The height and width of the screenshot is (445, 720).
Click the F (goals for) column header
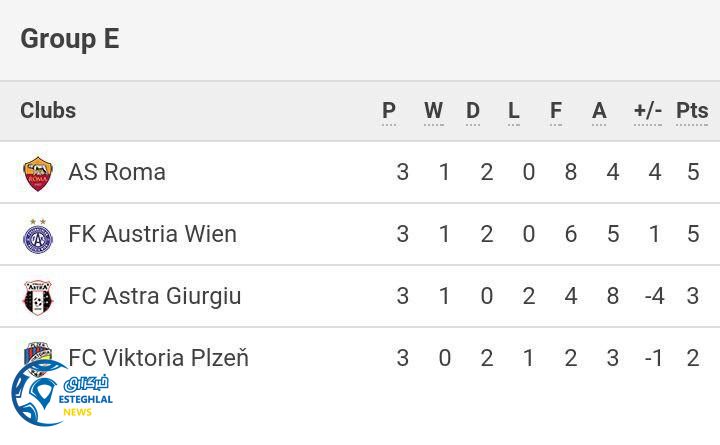pos(556,111)
